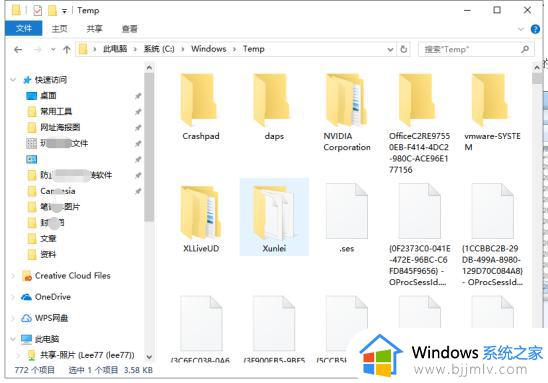Click Temp in address breadcrumb
This screenshot has width=548, height=383.
(x=254, y=49)
